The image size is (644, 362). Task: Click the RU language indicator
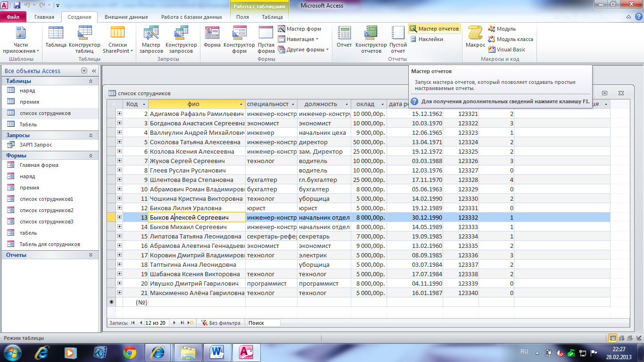(524, 352)
